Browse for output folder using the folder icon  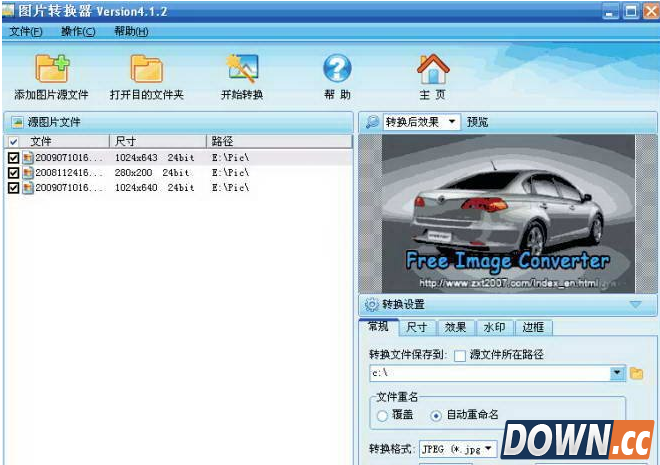pyautogui.click(x=636, y=373)
